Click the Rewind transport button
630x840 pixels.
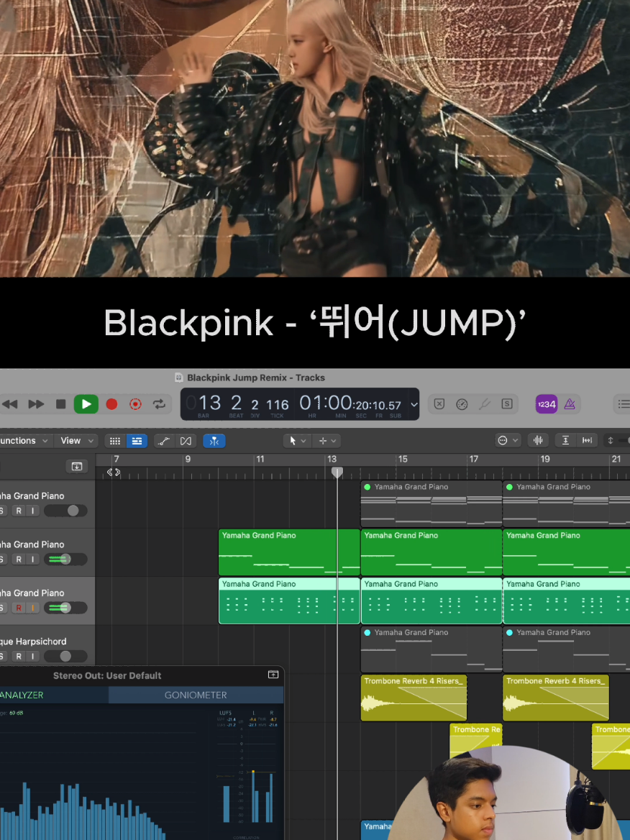tap(10, 404)
